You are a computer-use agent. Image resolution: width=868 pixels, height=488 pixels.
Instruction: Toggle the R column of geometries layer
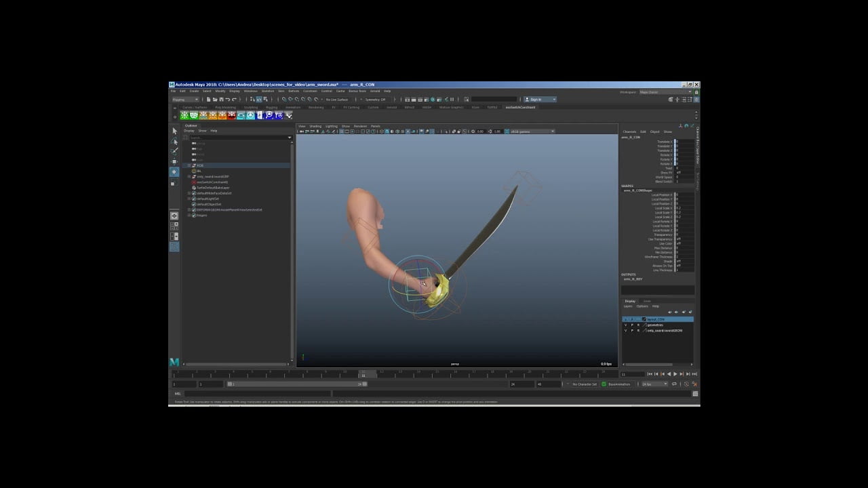click(x=638, y=325)
